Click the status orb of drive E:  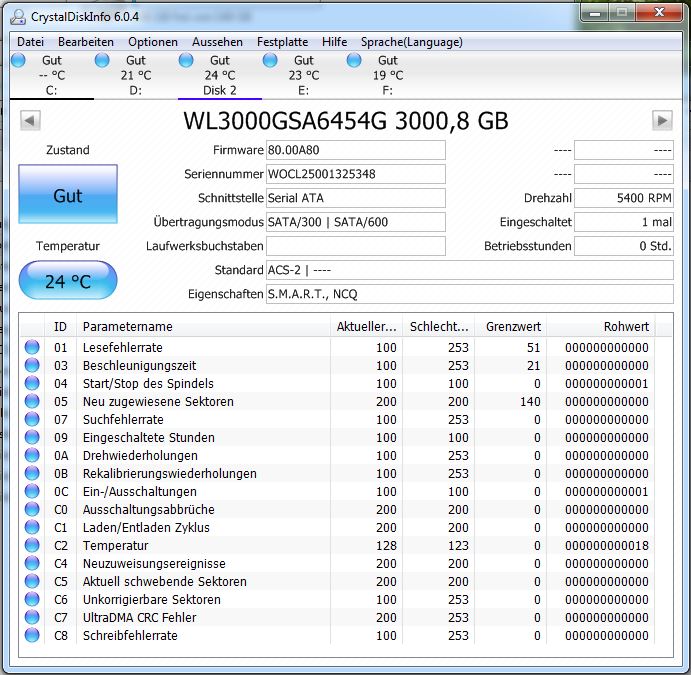click(270, 60)
